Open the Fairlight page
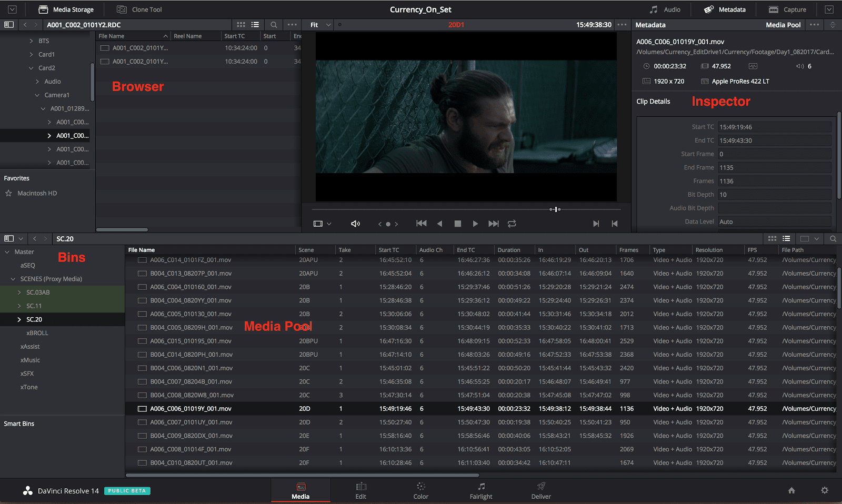This screenshot has height=504, width=842. coord(480,490)
